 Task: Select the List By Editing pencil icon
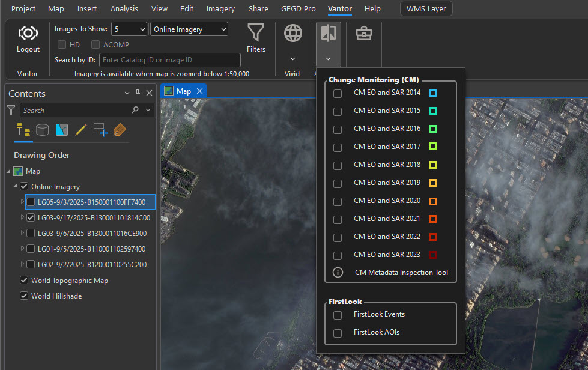click(81, 130)
